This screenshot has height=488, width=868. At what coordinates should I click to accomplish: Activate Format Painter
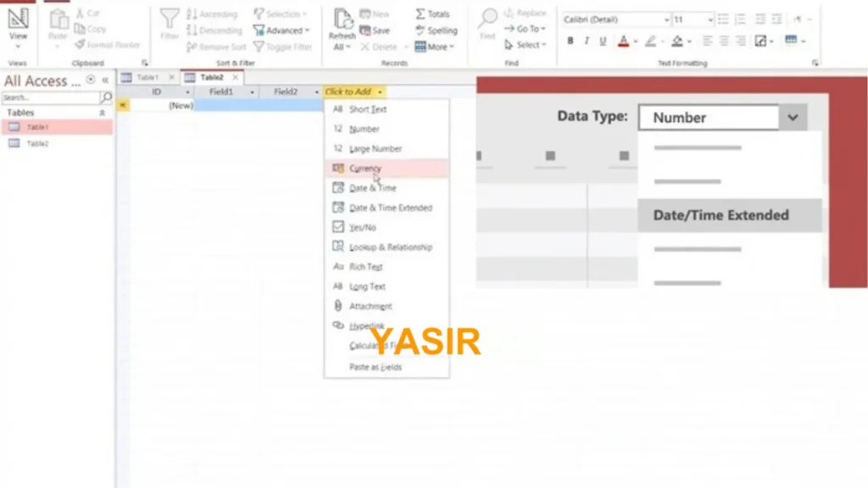pyautogui.click(x=108, y=45)
